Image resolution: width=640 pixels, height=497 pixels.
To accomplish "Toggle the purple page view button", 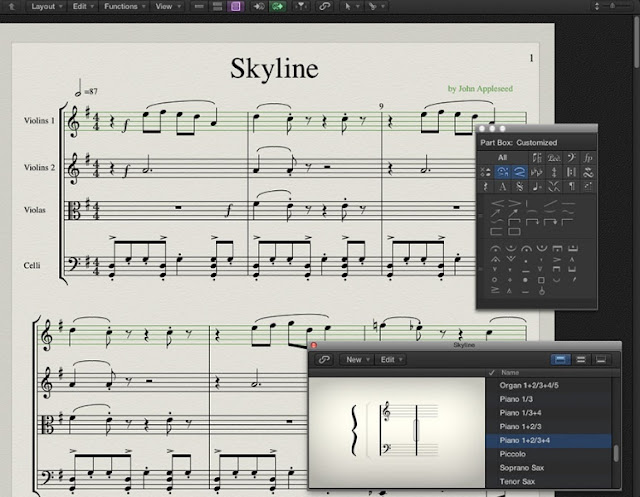I will [236, 7].
